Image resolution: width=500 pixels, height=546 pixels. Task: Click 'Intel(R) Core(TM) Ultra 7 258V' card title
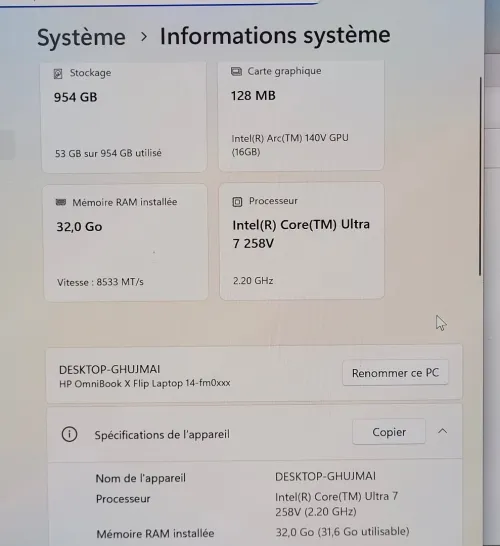(301, 234)
